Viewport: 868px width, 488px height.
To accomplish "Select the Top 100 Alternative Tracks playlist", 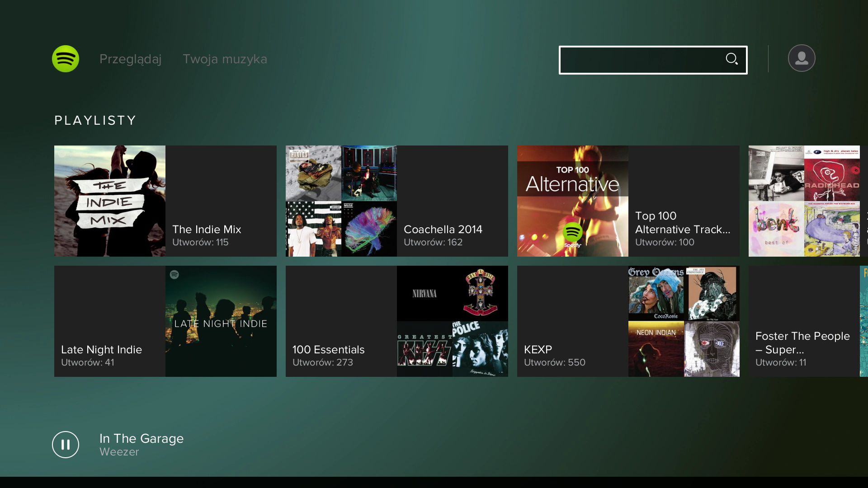I will (x=682, y=223).
